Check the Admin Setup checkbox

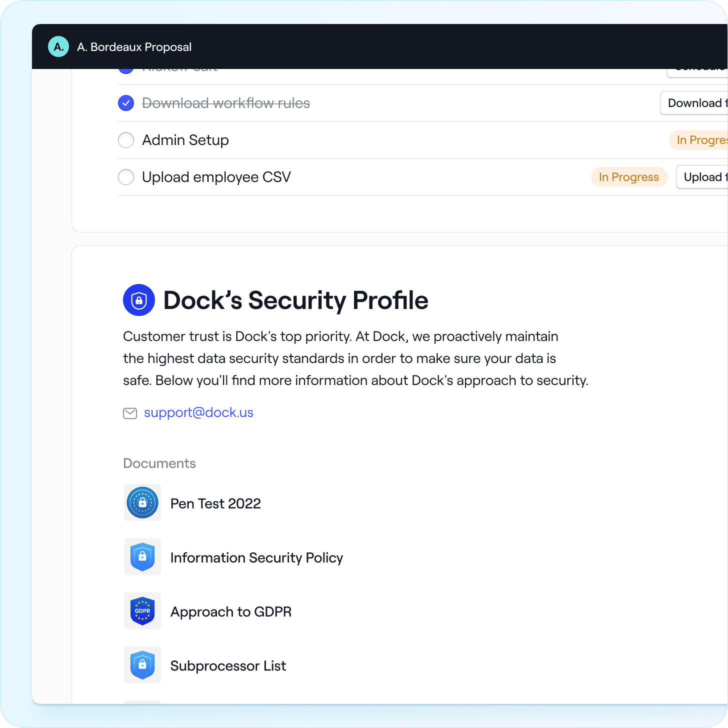[x=126, y=140]
